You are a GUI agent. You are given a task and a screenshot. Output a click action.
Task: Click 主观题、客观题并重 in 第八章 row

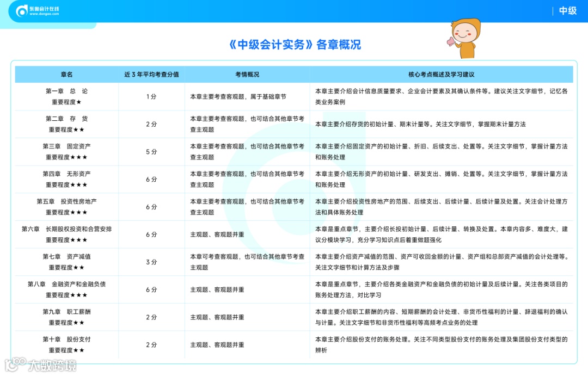(x=217, y=289)
